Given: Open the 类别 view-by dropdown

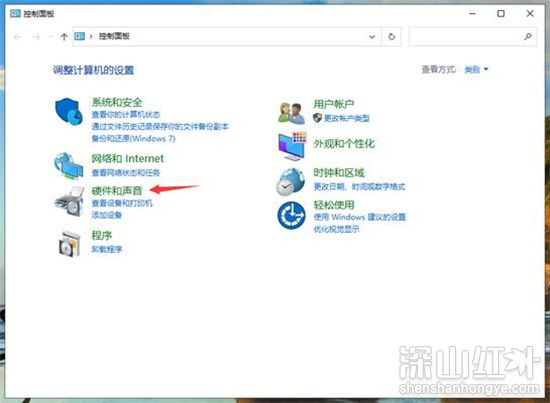Looking at the screenshot, I should coord(476,69).
